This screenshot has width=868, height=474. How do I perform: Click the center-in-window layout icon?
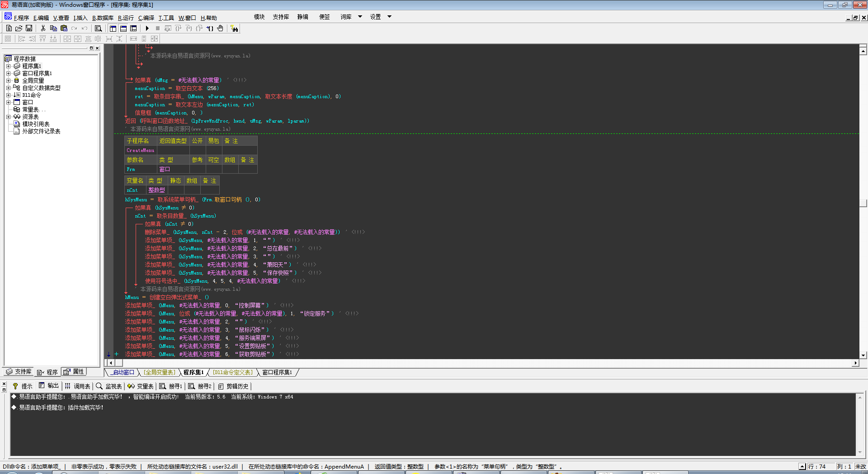[x=67, y=39]
